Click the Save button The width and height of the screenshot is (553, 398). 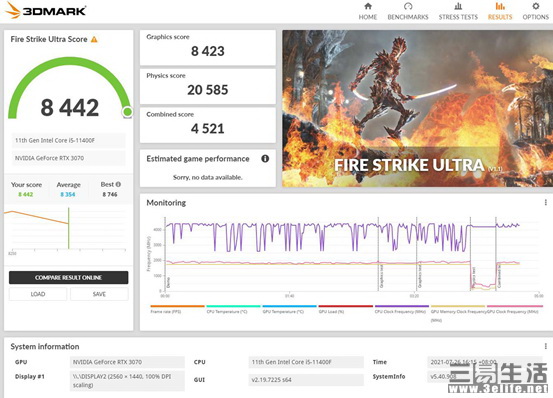click(x=99, y=294)
